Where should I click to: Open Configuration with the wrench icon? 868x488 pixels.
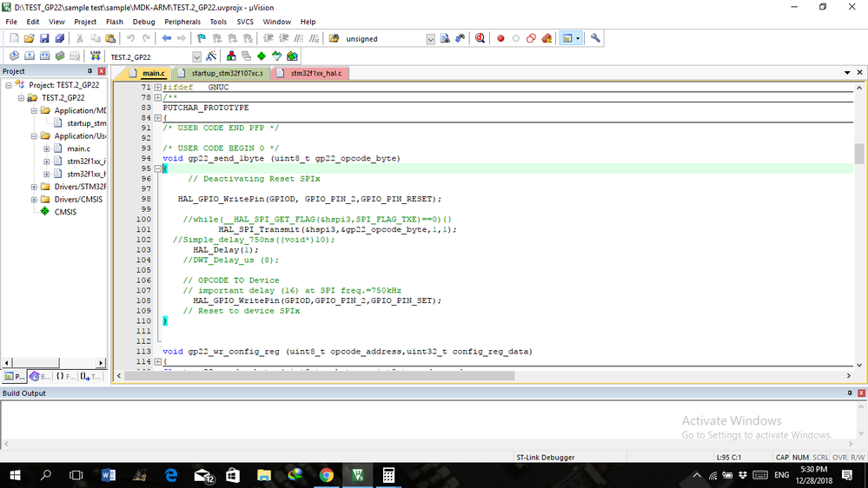tap(595, 39)
